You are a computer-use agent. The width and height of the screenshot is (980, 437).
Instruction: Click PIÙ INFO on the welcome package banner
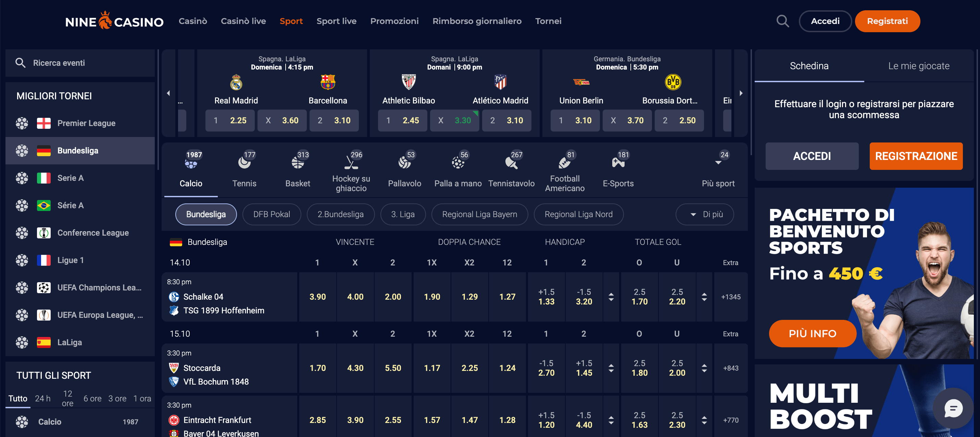click(812, 334)
